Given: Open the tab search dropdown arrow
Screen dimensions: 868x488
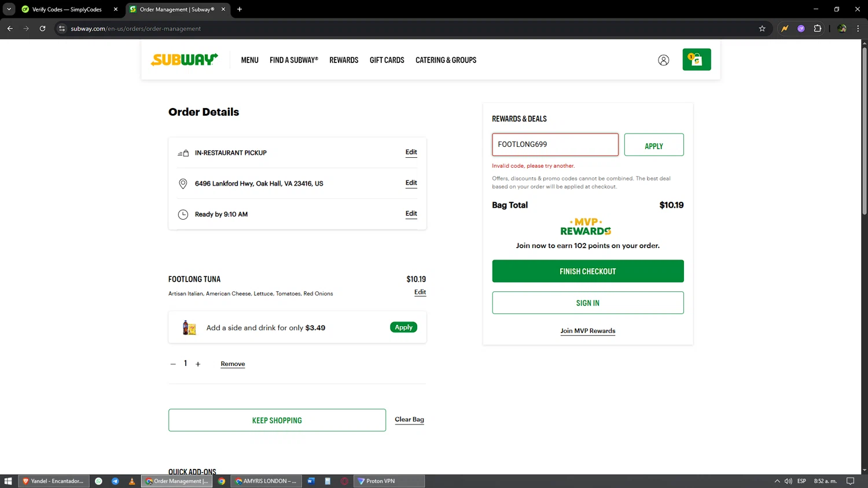Looking at the screenshot, I should click(x=9, y=9).
